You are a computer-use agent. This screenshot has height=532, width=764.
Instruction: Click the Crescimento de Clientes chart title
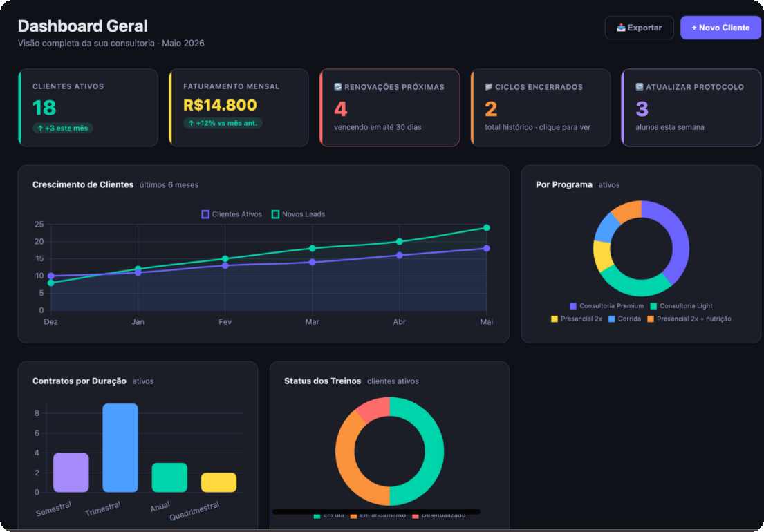pos(83,184)
